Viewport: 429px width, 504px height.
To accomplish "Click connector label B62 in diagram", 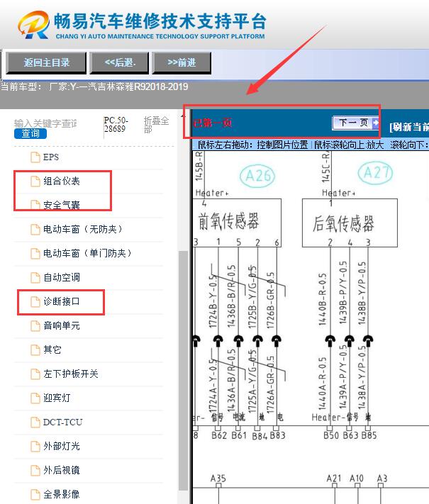I will (x=219, y=435).
